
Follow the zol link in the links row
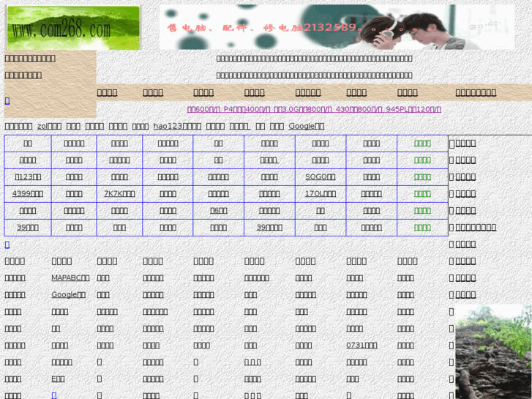tap(49, 127)
